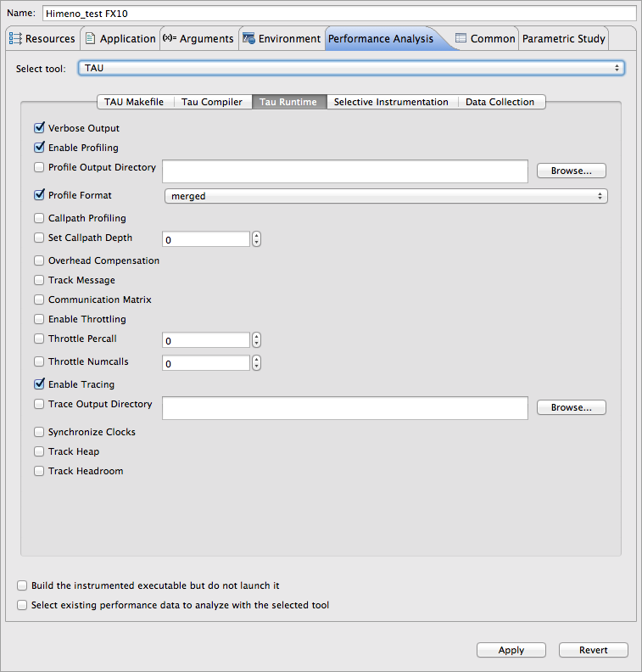Open the Parametric Study tab

[563, 39]
